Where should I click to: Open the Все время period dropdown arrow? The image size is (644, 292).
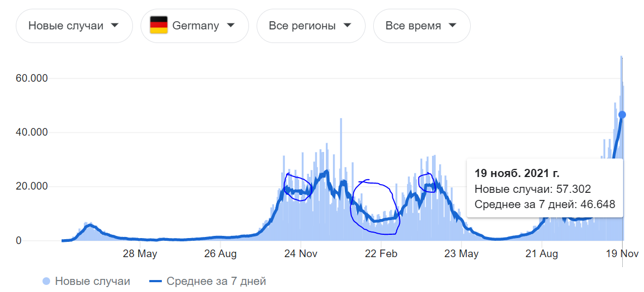[452, 25]
